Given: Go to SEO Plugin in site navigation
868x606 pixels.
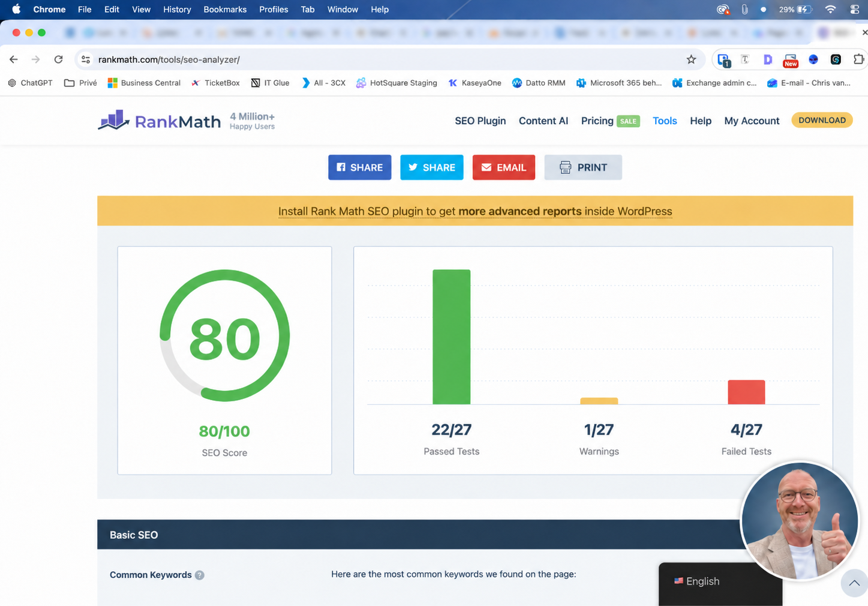Looking at the screenshot, I should tap(480, 121).
